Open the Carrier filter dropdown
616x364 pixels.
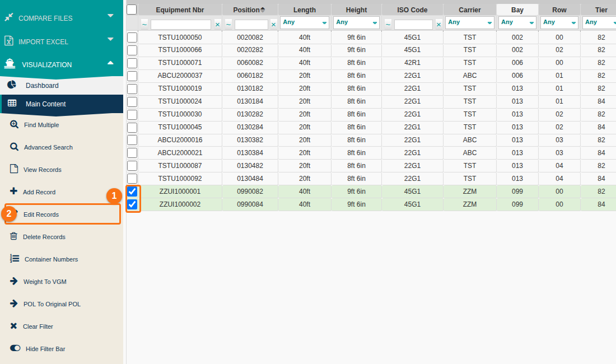(x=469, y=22)
